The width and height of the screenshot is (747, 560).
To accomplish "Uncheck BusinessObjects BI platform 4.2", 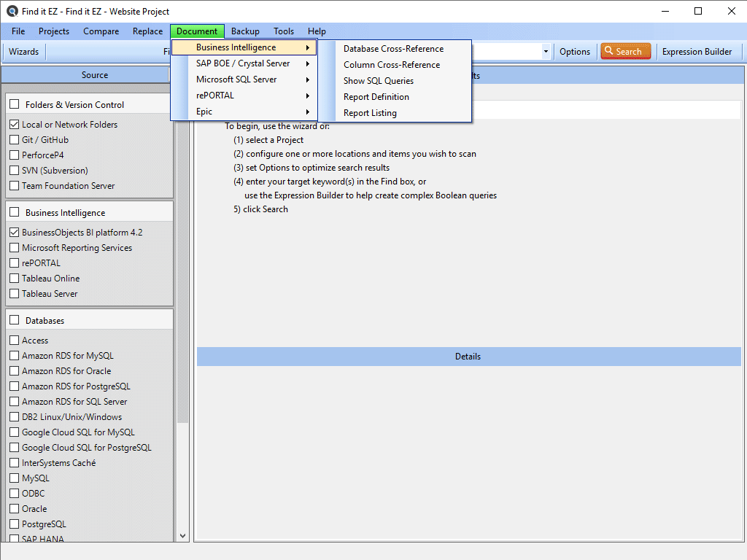I will pyautogui.click(x=15, y=233).
